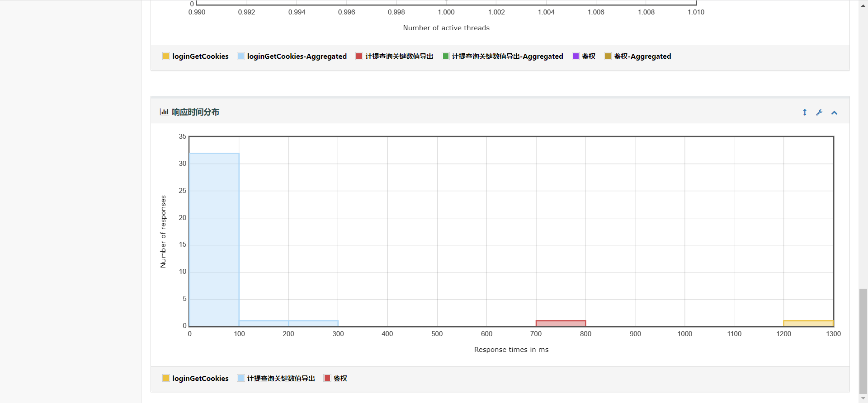Click the "Number of active threads" axis label

click(446, 28)
